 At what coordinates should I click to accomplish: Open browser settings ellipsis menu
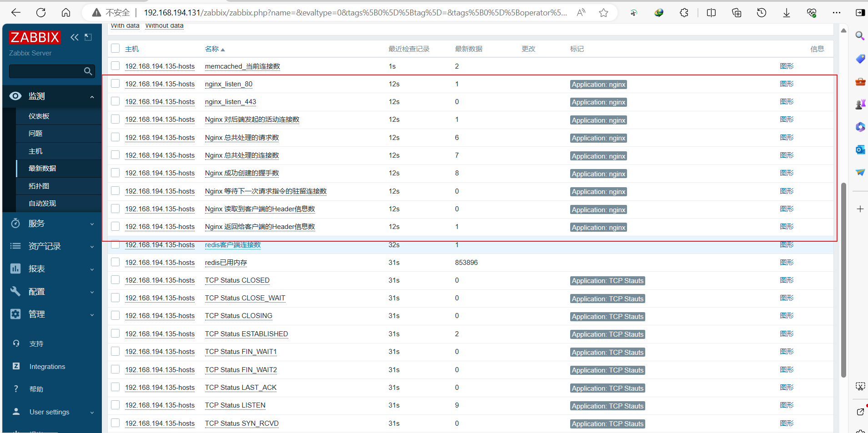coord(837,13)
